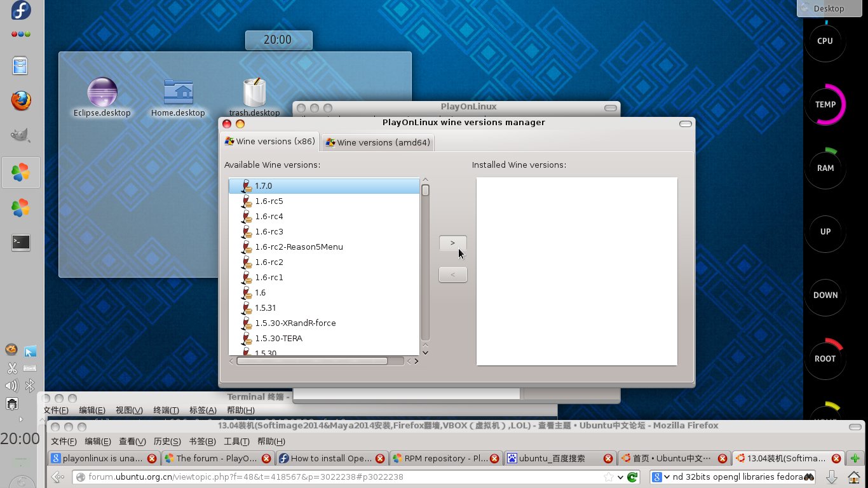This screenshot has height=488, width=868.
Task: Close the 'ubuntu_百度搜索' tab
Action: [x=608, y=458]
